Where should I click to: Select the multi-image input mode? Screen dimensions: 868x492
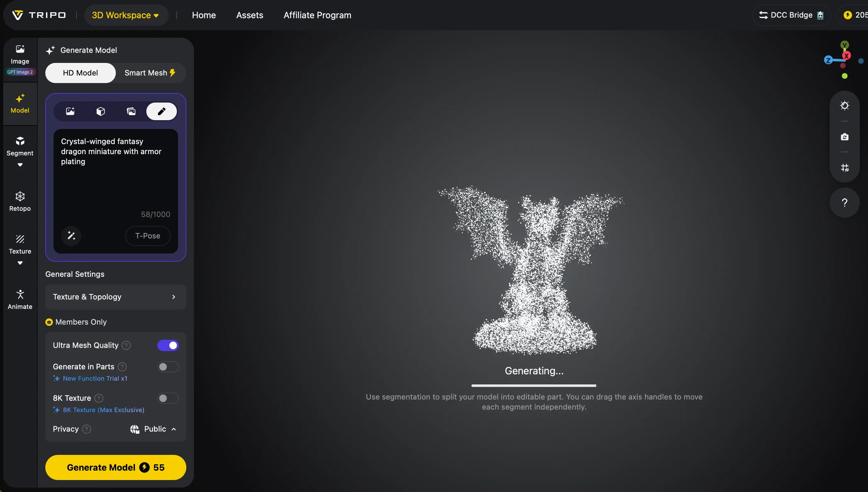click(x=131, y=111)
